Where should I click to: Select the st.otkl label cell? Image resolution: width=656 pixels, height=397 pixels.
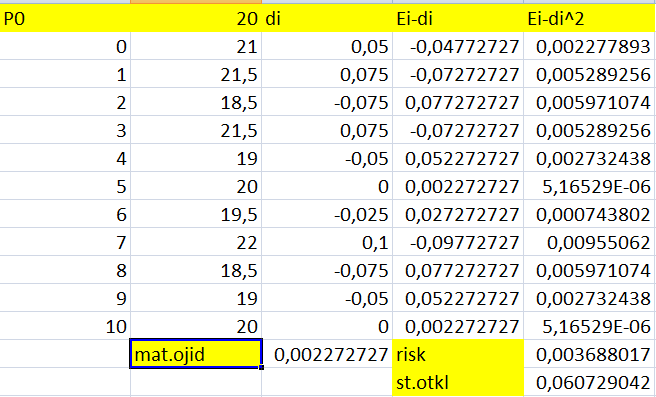pyautogui.click(x=458, y=382)
